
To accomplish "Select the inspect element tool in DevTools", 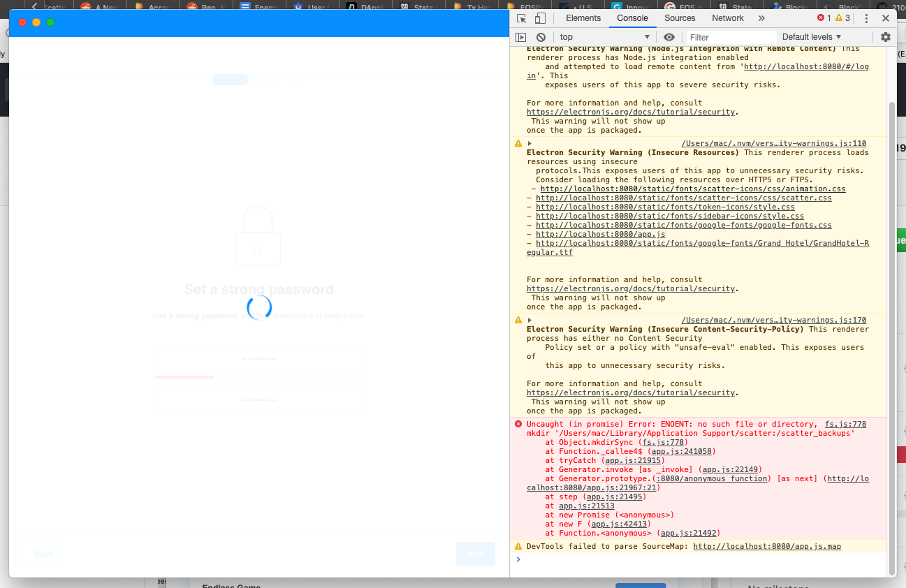I will pos(520,17).
